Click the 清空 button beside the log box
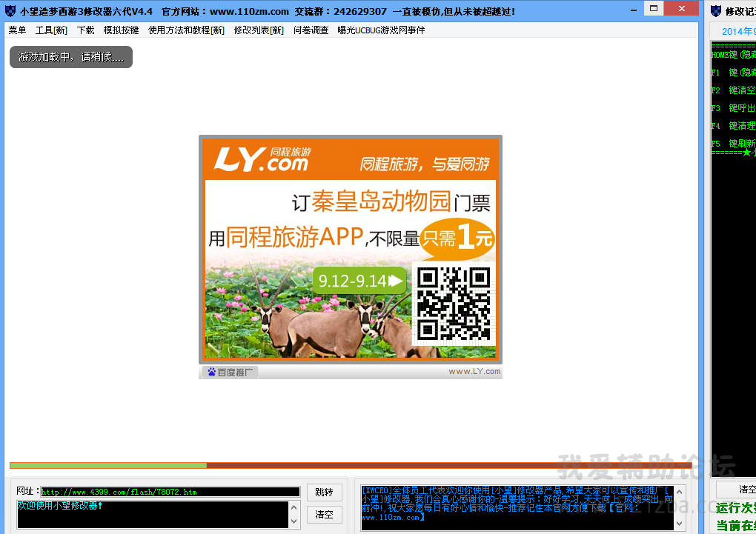The height and width of the screenshot is (534, 756). (x=324, y=514)
